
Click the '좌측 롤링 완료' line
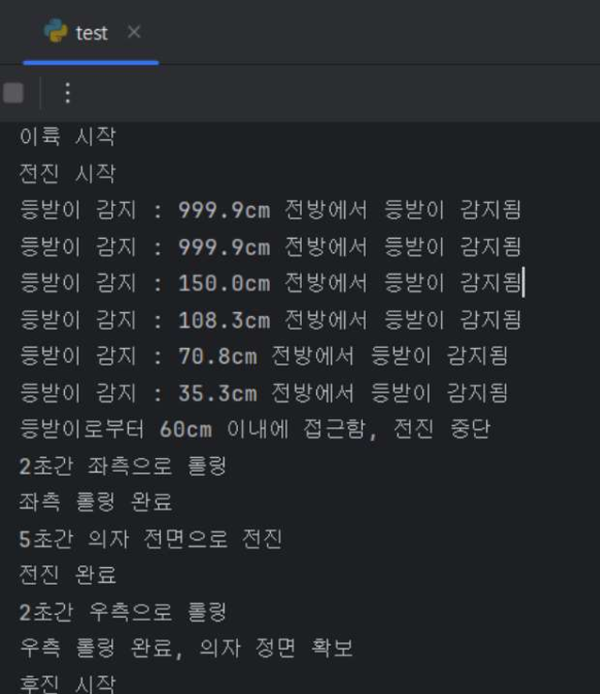[96, 502]
